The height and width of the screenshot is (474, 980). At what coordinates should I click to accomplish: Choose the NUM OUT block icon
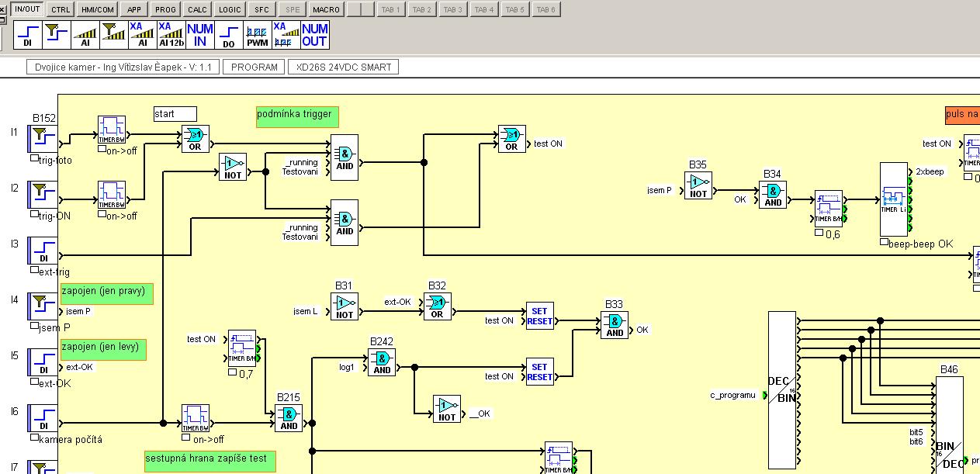click(314, 35)
